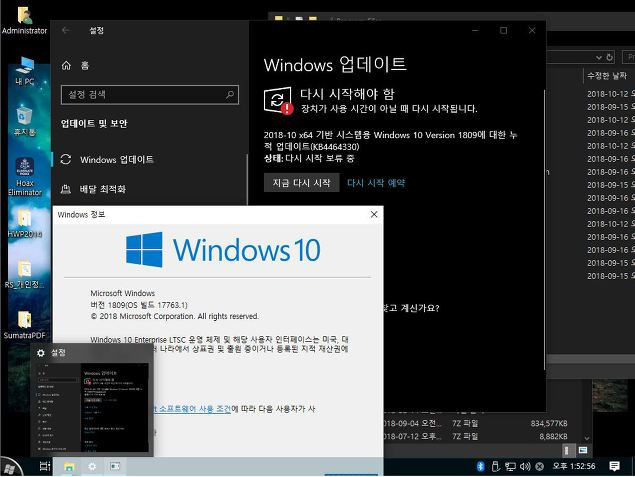Click Explorer scrollbar down arrow

(587, 438)
